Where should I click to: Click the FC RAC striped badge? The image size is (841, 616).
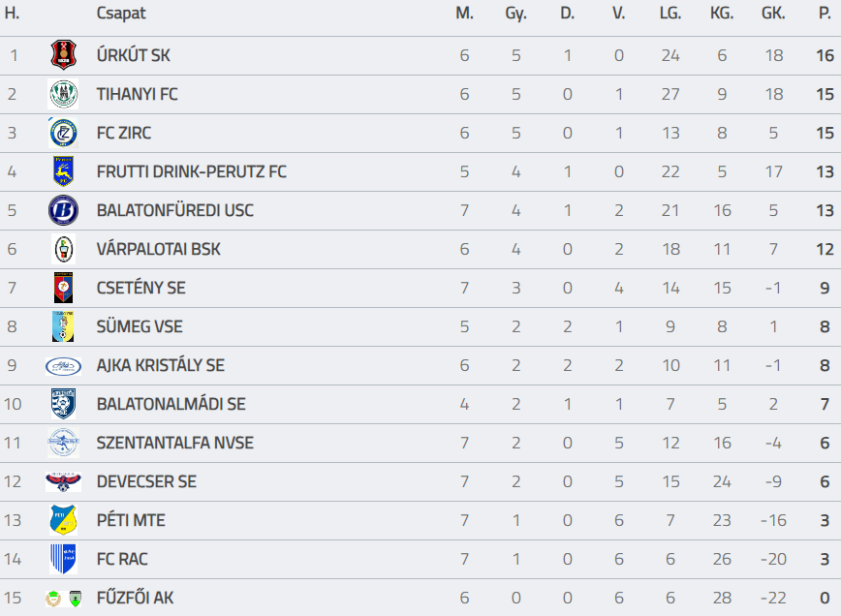[63, 559]
